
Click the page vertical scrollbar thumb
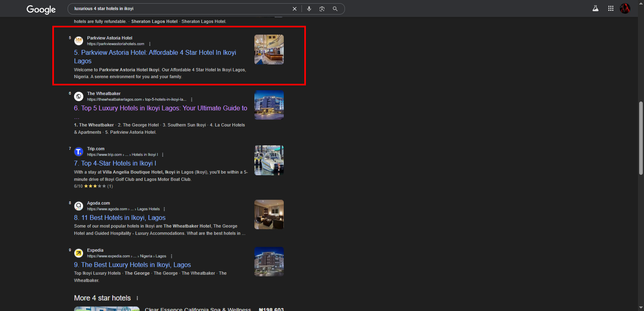tap(641, 138)
